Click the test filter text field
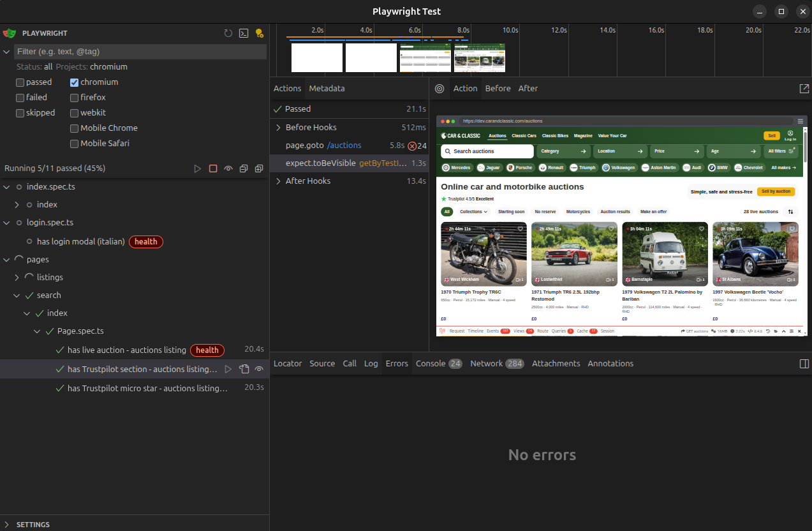The height and width of the screenshot is (531, 812). [139, 52]
